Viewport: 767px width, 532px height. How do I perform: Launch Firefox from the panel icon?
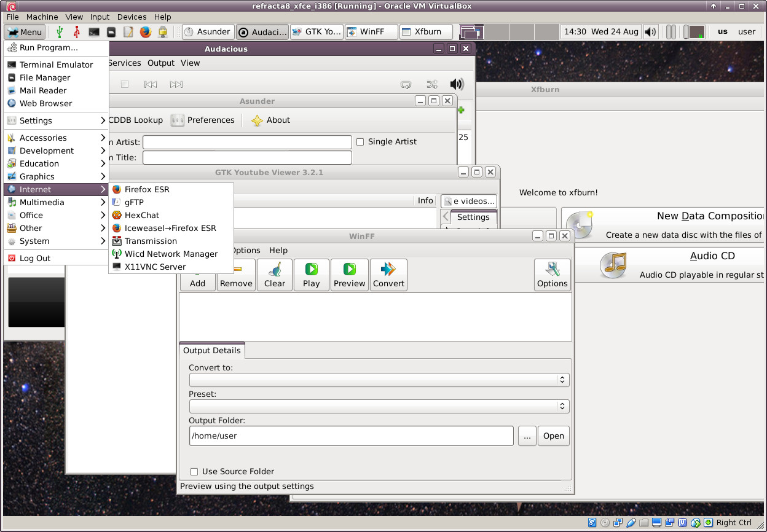[146, 32]
